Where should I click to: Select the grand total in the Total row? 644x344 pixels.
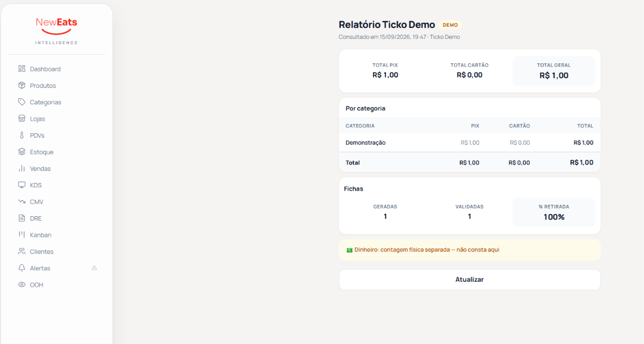(582, 163)
